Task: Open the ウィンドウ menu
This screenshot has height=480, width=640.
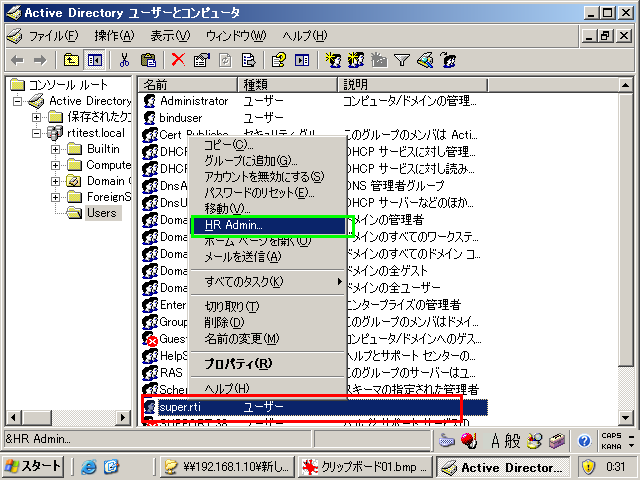Action: coord(236,36)
